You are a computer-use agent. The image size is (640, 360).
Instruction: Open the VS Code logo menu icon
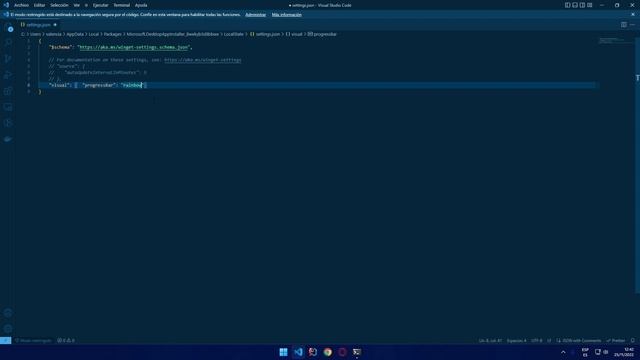(6, 5)
